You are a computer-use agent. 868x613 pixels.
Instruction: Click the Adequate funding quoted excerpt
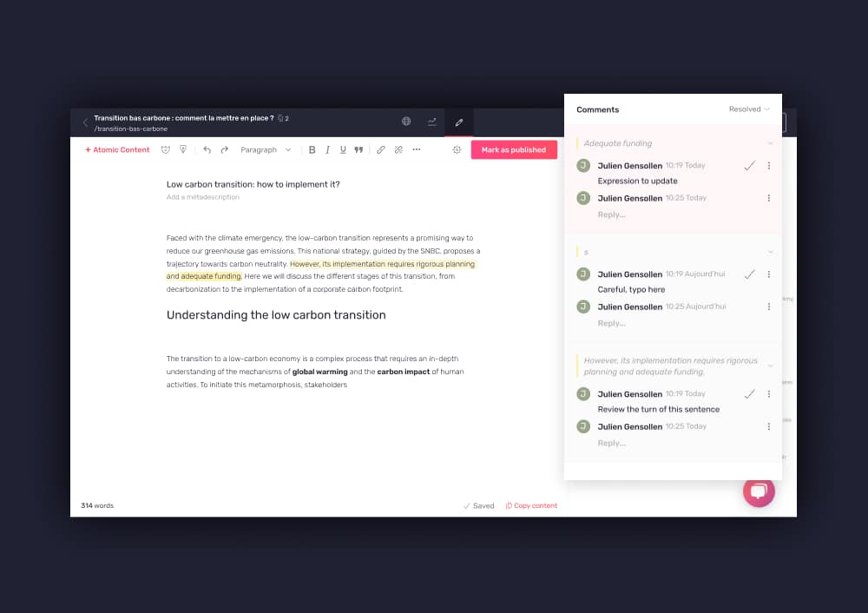coord(618,143)
